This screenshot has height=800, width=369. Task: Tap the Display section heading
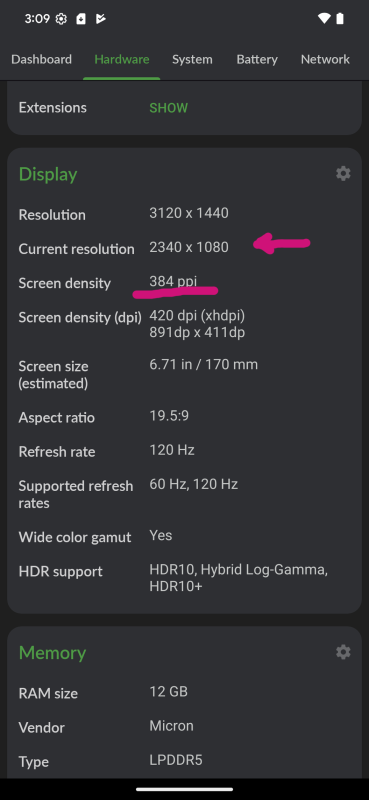48,174
